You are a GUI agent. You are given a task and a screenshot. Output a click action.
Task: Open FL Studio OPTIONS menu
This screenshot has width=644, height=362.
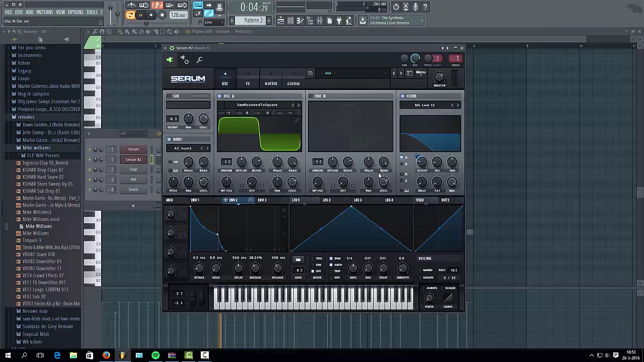pyautogui.click(x=75, y=12)
